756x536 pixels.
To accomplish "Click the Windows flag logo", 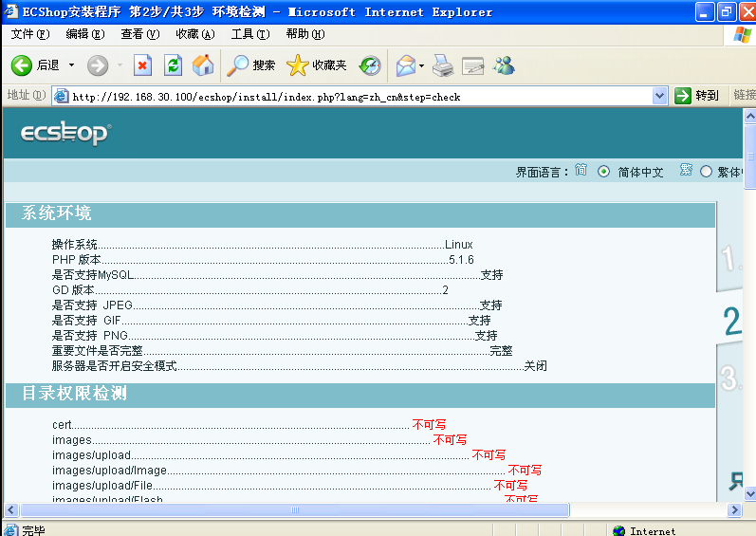I will (x=742, y=35).
